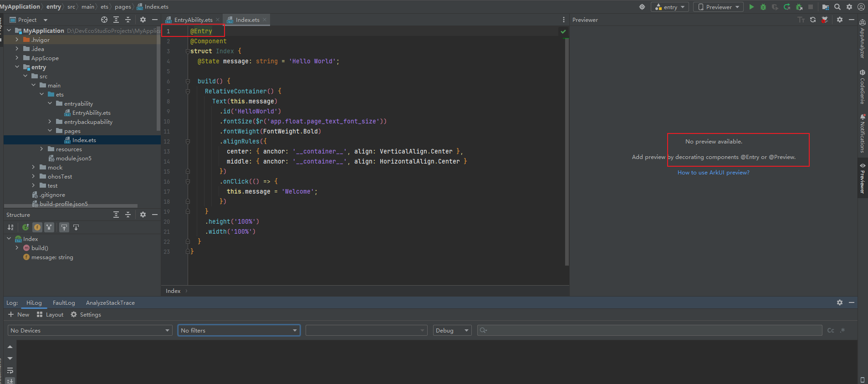Run the app with the green play button

[751, 7]
